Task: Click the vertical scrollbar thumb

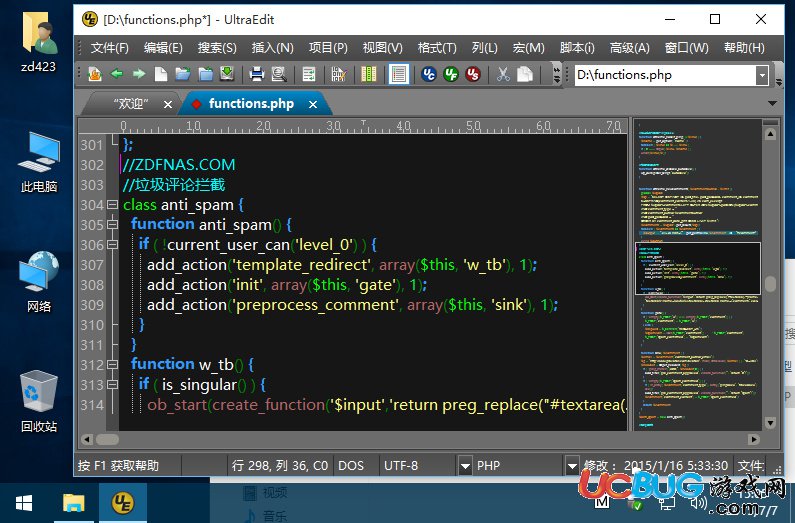Action: pos(770,284)
